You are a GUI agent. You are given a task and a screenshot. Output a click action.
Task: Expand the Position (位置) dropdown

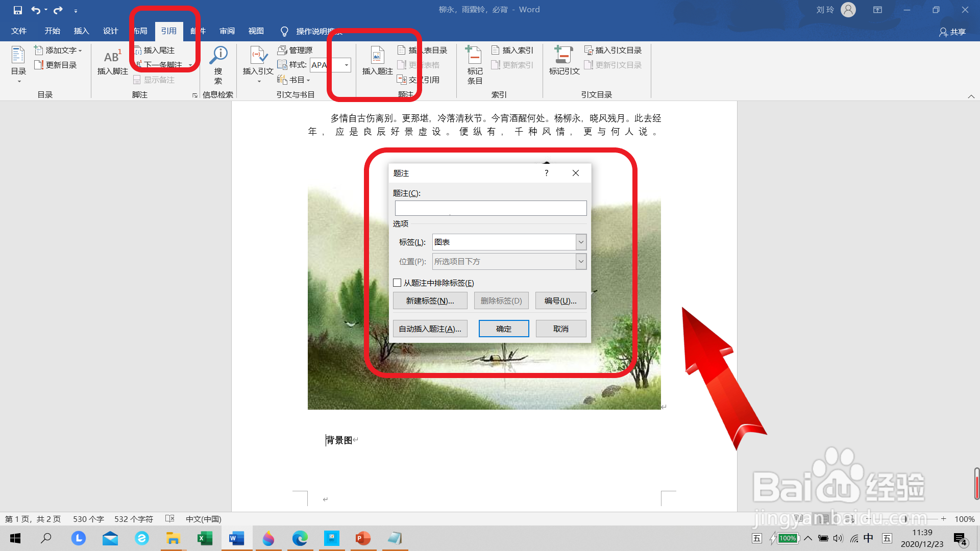(x=581, y=262)
